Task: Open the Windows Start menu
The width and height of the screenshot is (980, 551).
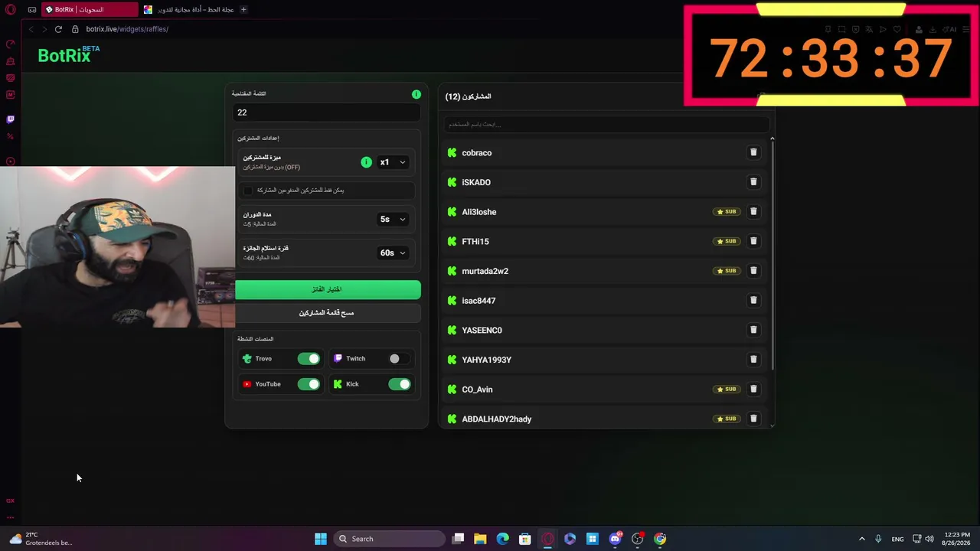Action: [321, 539]
